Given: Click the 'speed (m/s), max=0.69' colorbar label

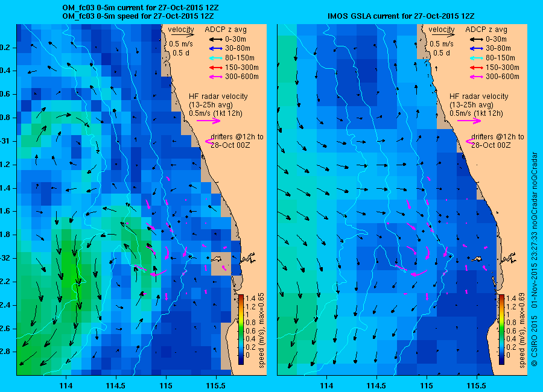Looking at the screenshot, I should [522, 330].
